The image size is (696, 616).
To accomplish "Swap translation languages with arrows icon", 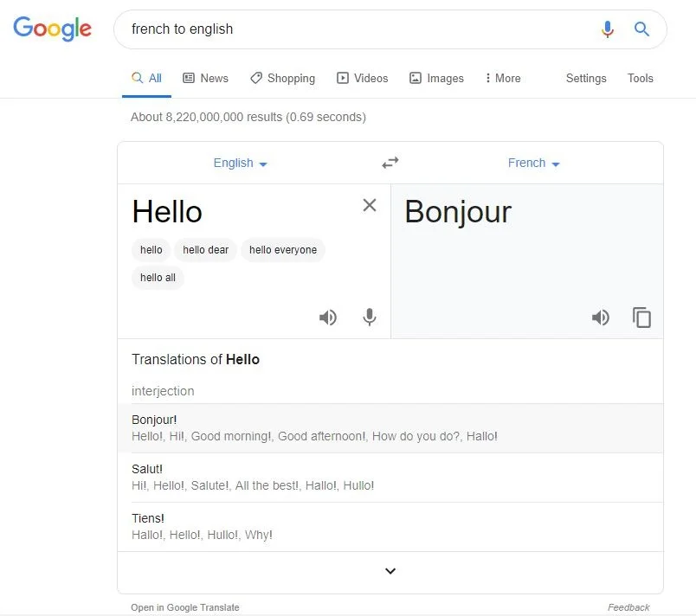I will 390,163.
